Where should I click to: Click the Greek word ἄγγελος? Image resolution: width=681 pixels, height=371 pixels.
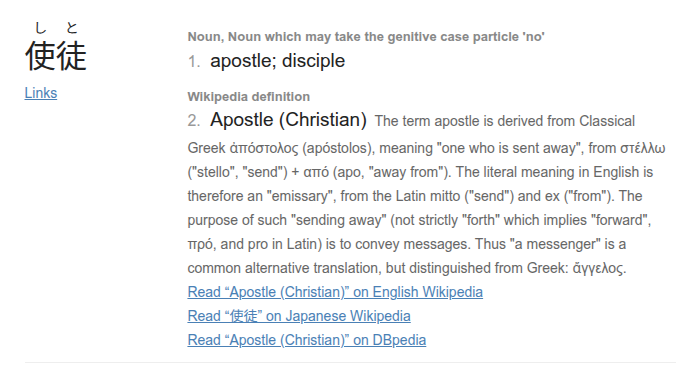tap(598, 268)
